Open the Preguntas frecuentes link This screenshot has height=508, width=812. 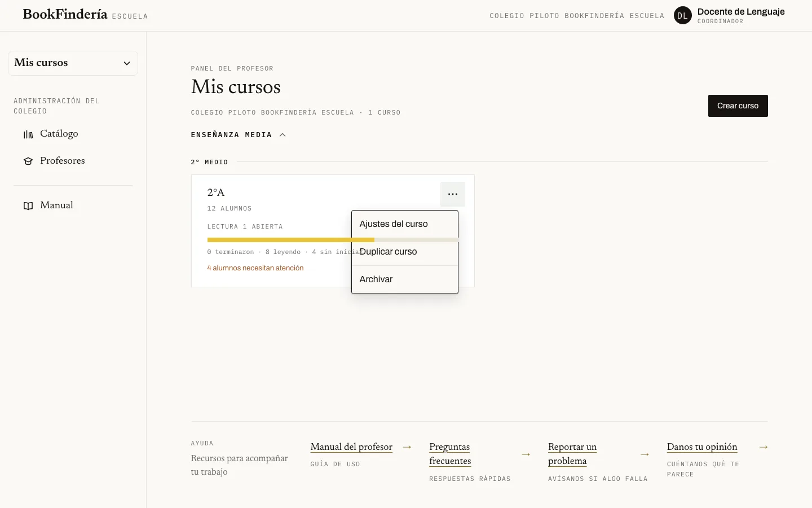[450, 454]
